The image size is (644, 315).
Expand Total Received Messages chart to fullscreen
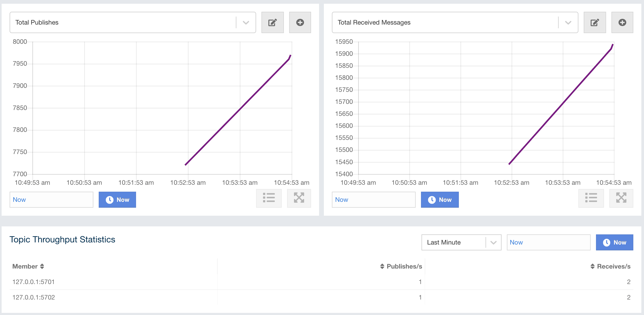coord(621,198)
